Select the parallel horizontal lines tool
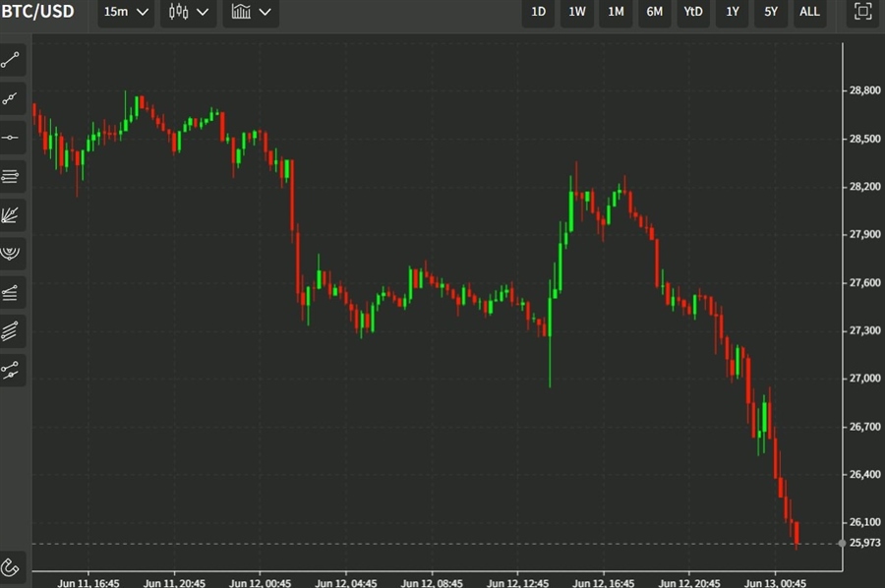The image size is (885, 588). pyautogui.click(x=12, y=176)
